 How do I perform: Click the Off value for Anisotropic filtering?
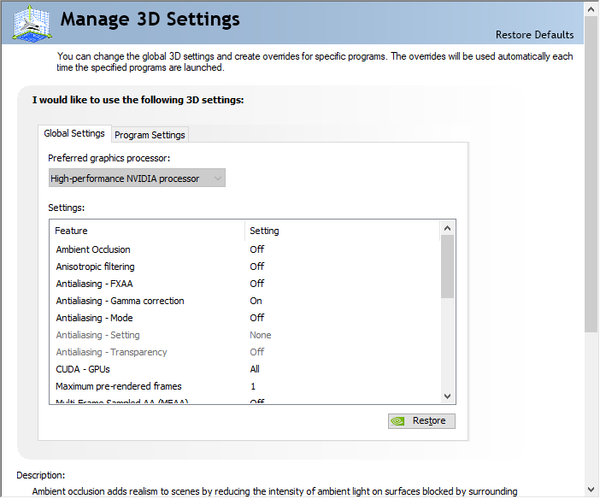(x=257, y=266)
